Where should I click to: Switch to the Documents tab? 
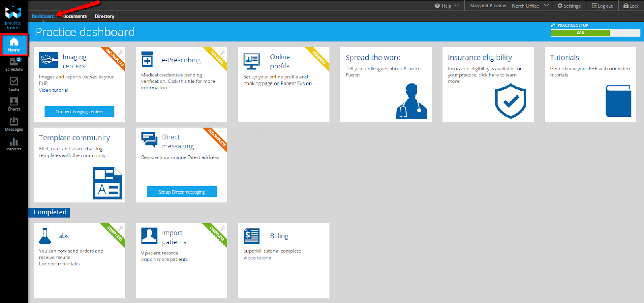click(x=75, y=16)
